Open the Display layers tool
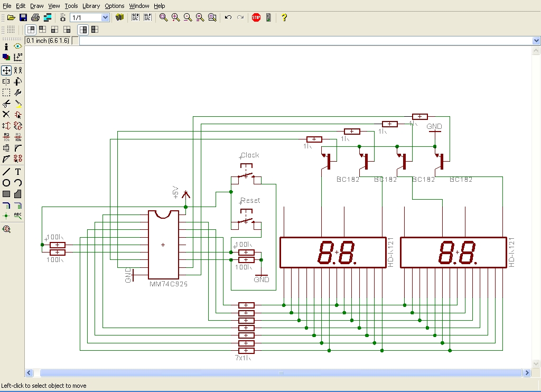 [x=6, y=57]
